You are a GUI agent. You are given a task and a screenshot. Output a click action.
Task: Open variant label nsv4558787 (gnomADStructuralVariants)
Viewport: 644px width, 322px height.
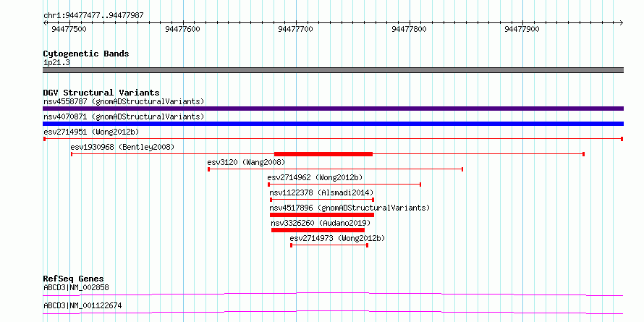pos(124,101)
